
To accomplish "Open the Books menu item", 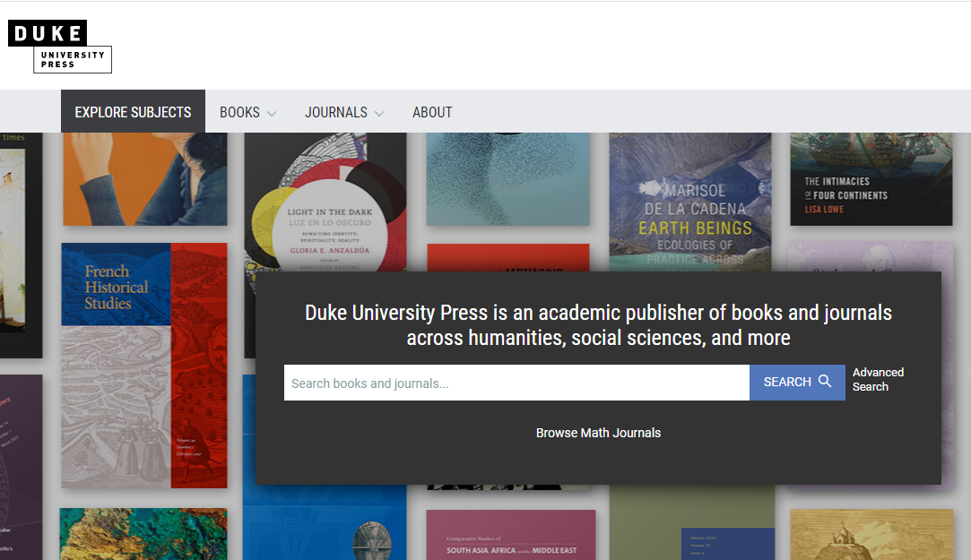I will pyautogui.click(x=239, y=112).
